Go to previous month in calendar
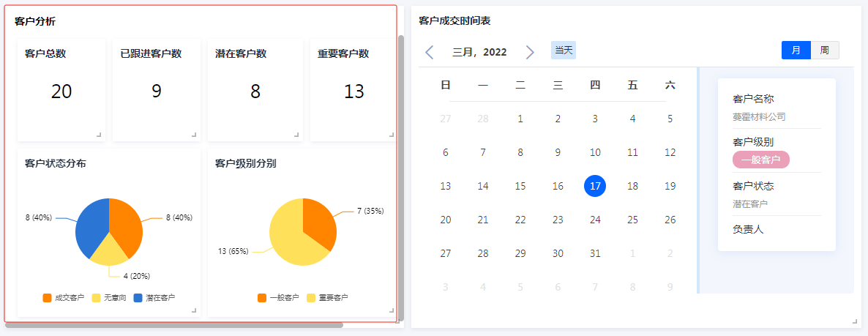This screenshot has height=336, width=868. click(430, 52)
